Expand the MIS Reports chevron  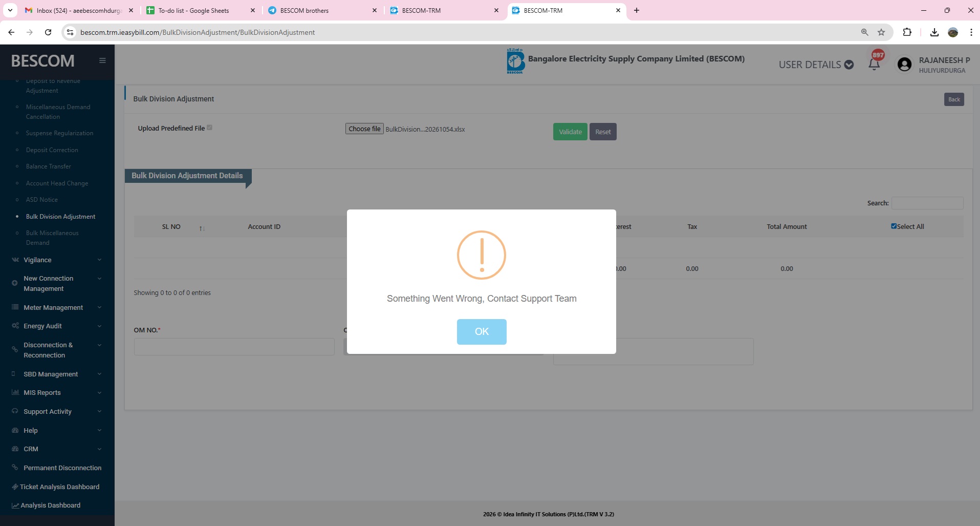pyautogui.click(x=99, y=392)
